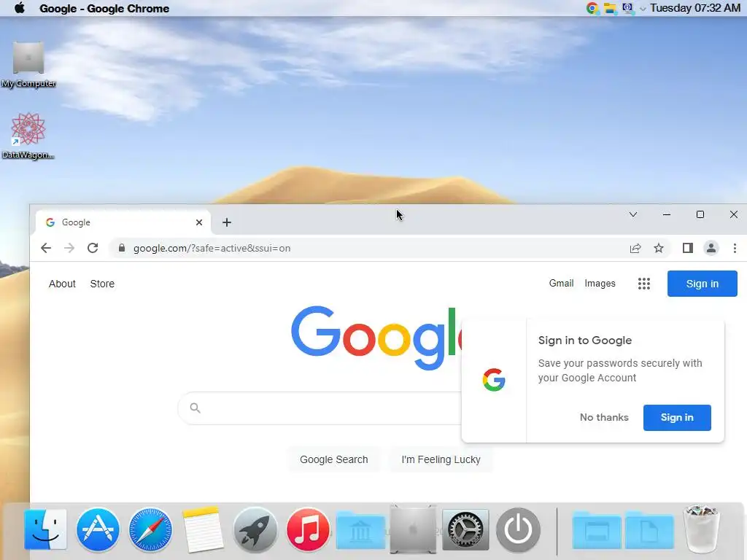
Task: Open Notes from the dock
Action: 203,529
